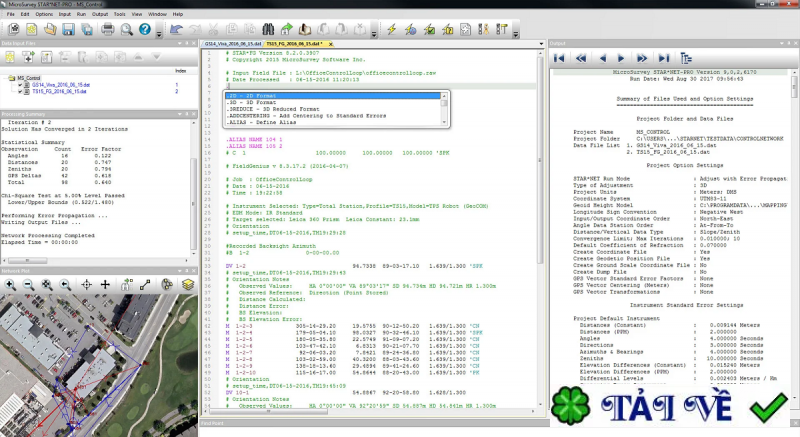800x437 pixels.
Task: Switch to the GS14_Viva_2016_06_15.dat tab
Action: click(232, 45)
